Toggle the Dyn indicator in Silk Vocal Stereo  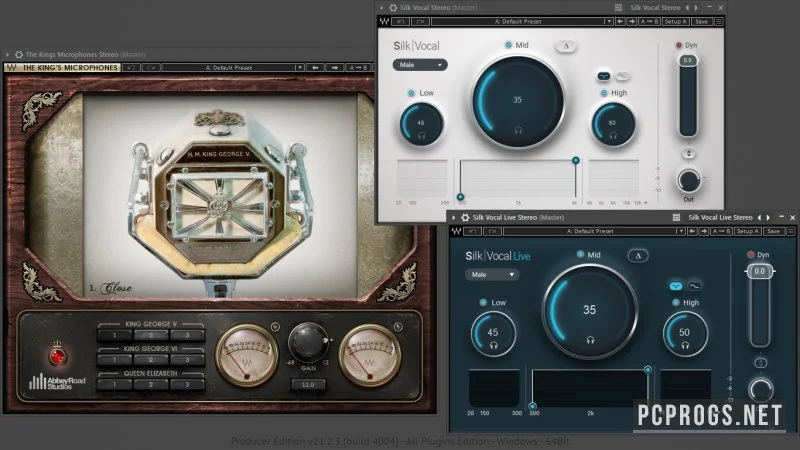click(679, 45)
